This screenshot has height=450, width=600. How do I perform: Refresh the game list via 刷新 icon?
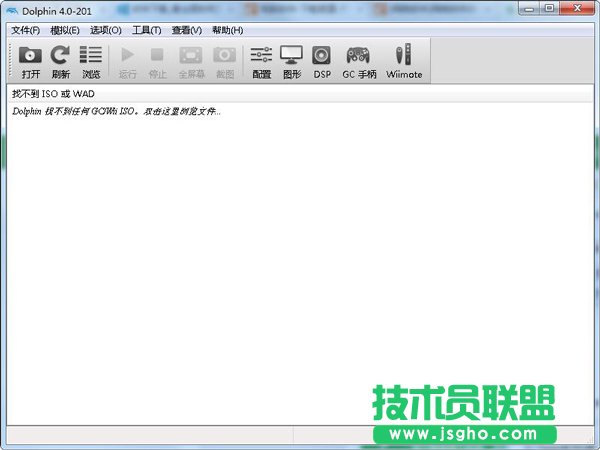60,62
